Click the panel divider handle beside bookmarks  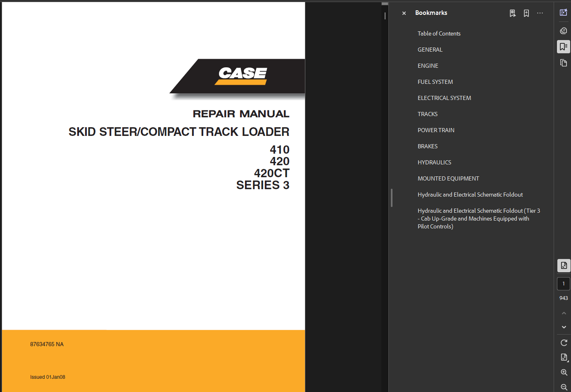(391, 198)
